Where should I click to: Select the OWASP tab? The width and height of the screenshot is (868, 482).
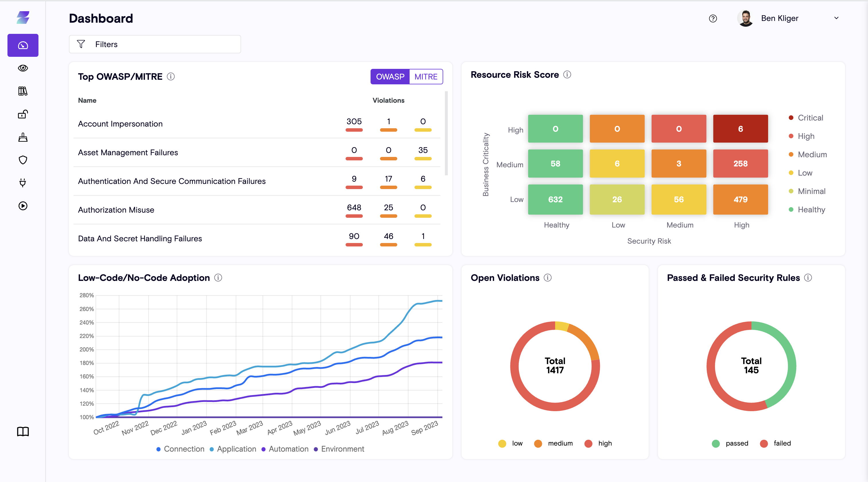(390, 76)
